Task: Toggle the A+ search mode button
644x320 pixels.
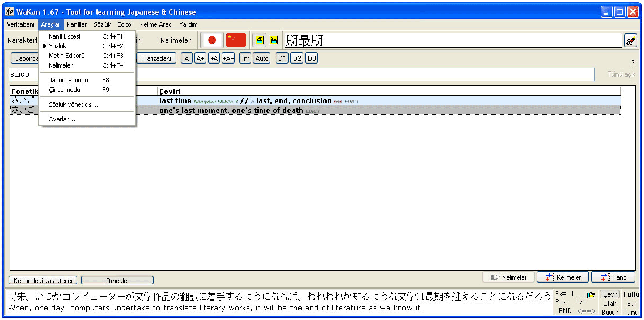Action: 201,58
